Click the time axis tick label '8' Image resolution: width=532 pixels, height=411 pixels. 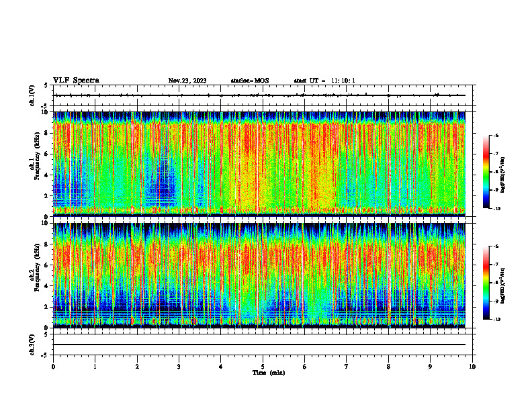(388, 367)
